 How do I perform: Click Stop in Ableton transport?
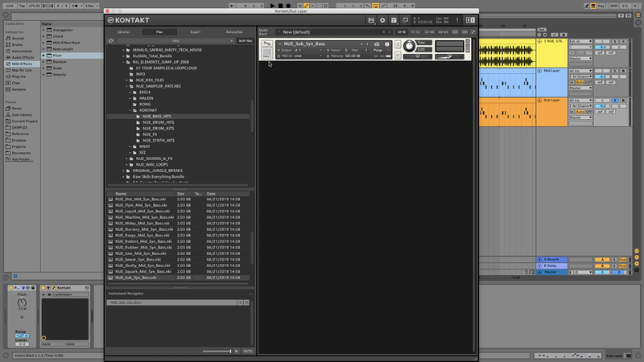(x=280, y=6)
